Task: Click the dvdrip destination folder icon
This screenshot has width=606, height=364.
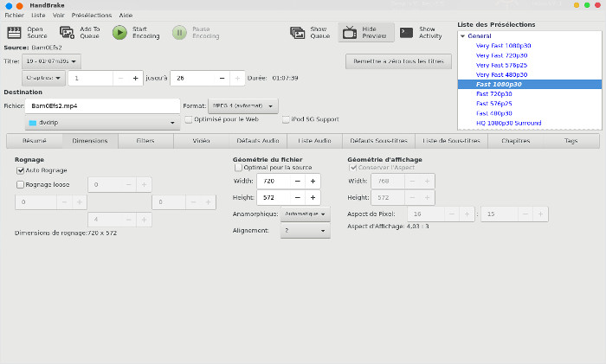Action: point(33,123)
